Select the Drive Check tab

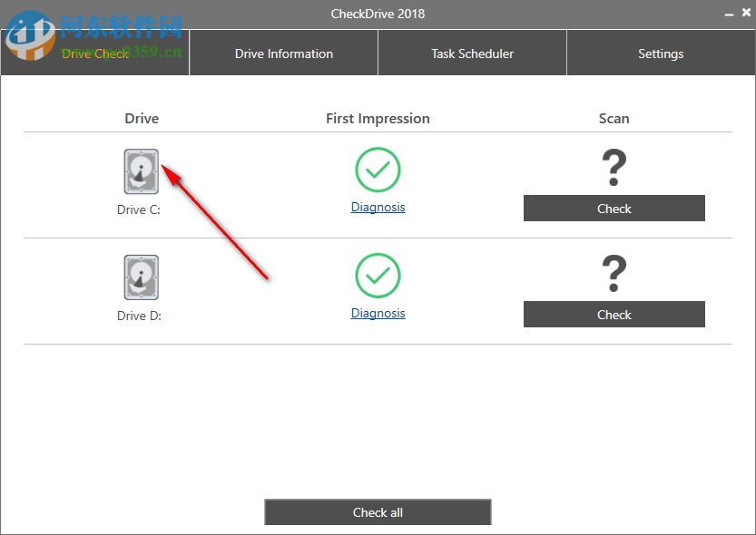point(94,53)
